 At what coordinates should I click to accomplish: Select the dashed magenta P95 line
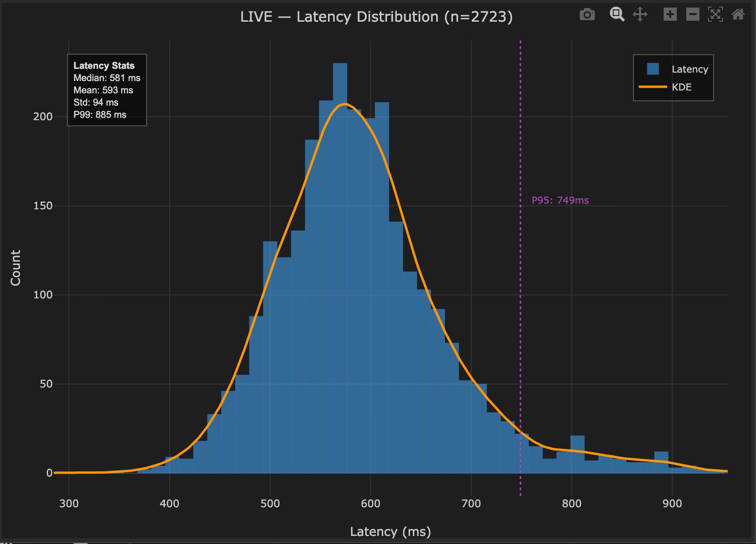click(x=520, y=283)
